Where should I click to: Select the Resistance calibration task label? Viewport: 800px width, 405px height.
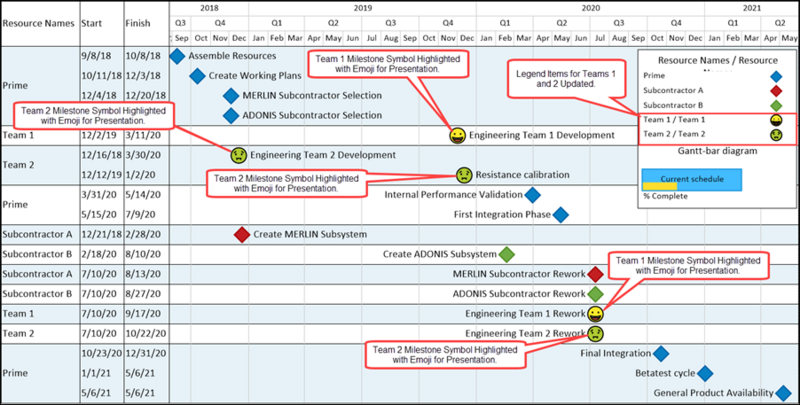pos(522,175)
